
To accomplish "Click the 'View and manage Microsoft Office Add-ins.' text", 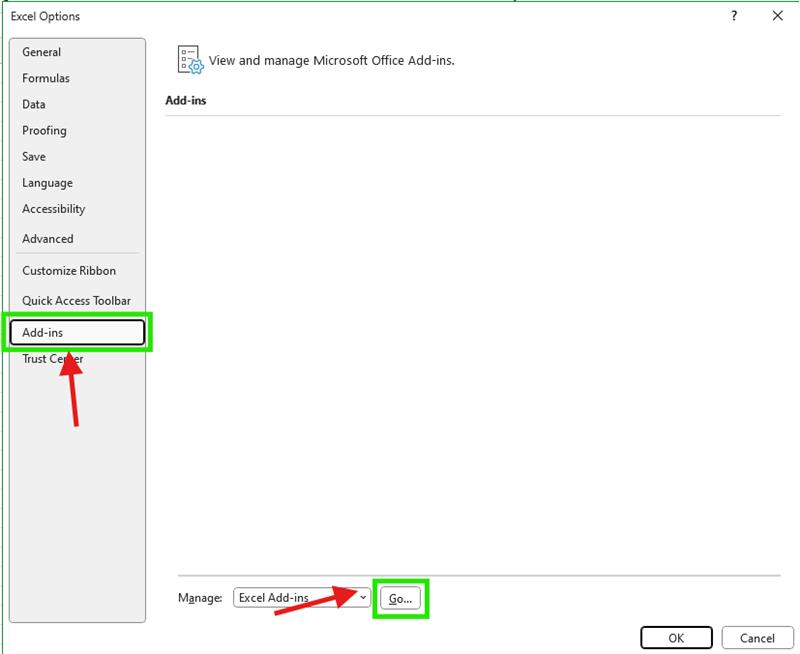I will pyautogui.click(x=332, y=60).
